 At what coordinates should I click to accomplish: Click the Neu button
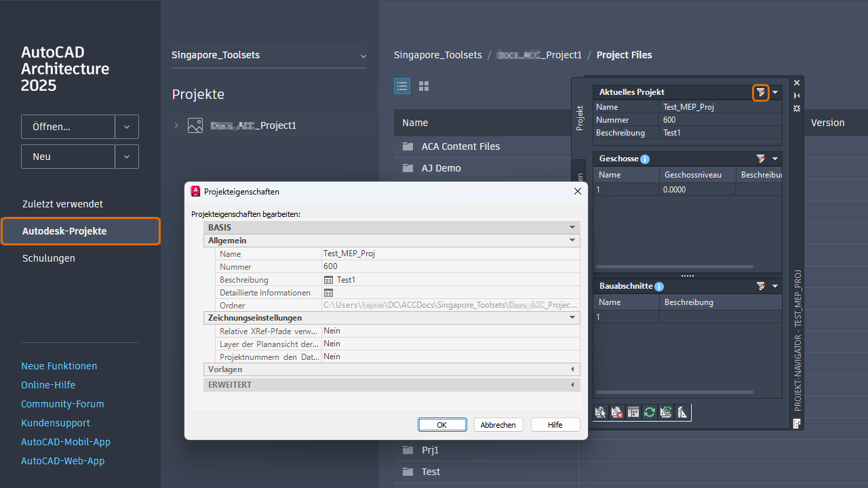[68, 157]
